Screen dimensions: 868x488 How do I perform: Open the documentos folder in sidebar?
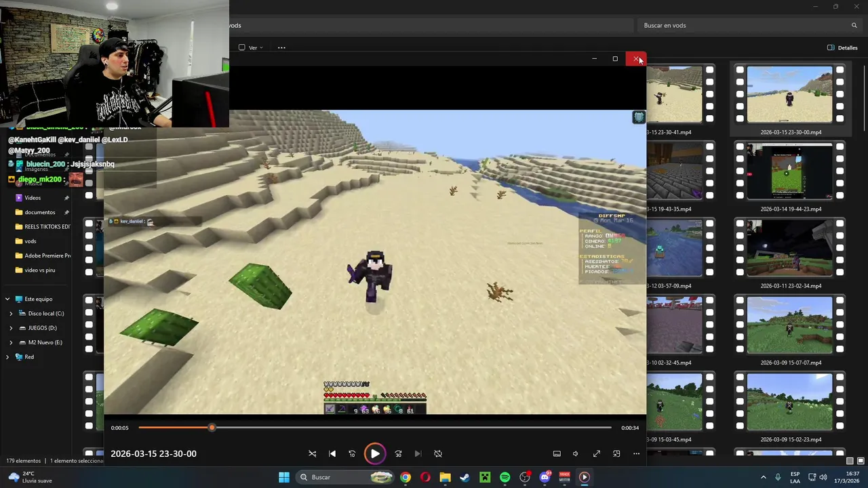[x=39, y=212]
